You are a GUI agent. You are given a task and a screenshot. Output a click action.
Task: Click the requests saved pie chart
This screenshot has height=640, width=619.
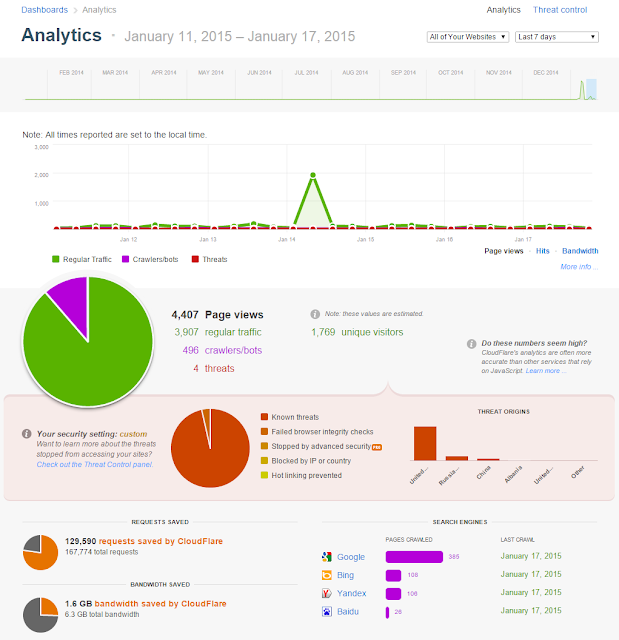(x=40, y=552)
